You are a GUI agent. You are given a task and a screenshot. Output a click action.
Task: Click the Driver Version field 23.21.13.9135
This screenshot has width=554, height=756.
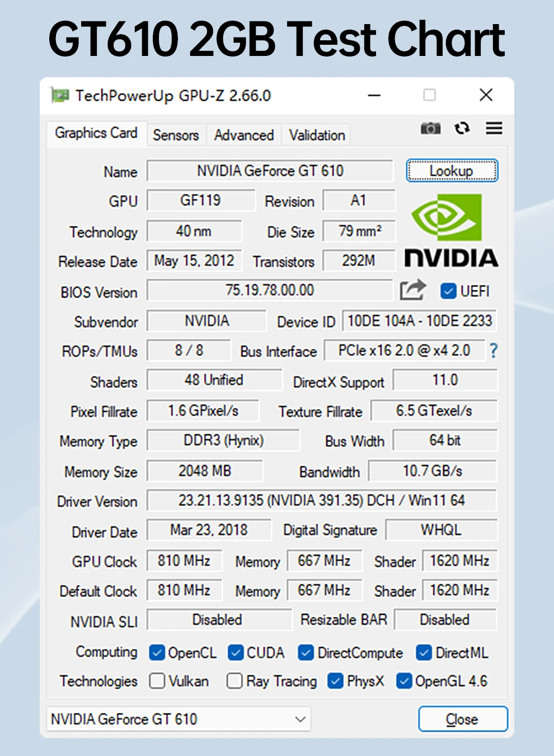pyautogui.click(x=322, y=500)
